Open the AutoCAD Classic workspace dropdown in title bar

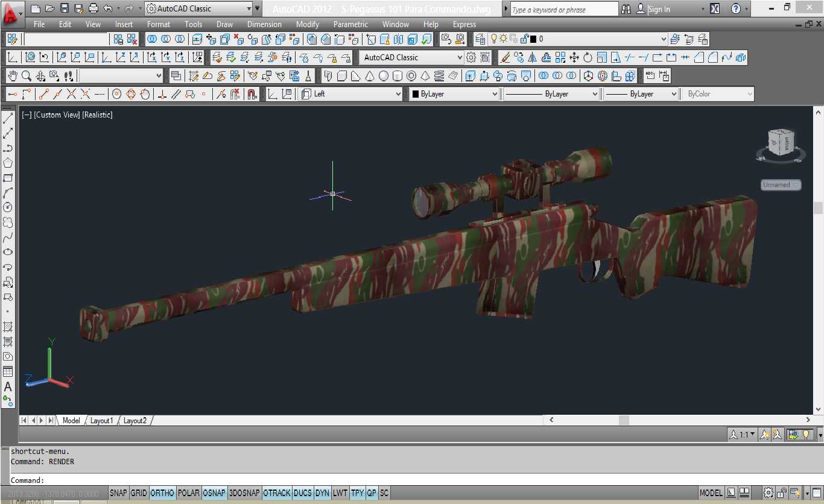tap(199, 8)
